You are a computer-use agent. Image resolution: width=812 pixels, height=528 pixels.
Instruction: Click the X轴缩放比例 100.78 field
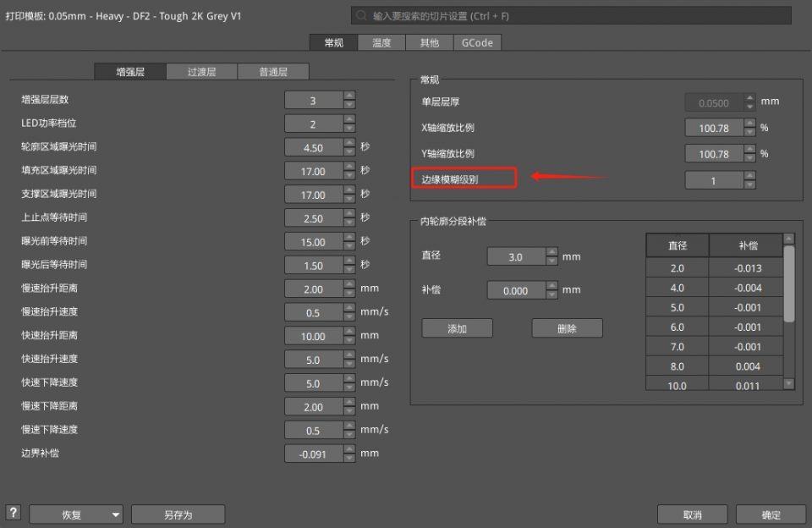pos(714,128)
